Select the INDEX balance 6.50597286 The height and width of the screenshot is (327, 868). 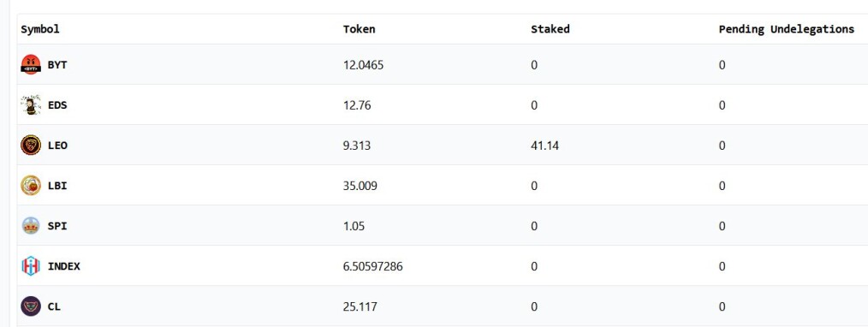coord(372,266)
